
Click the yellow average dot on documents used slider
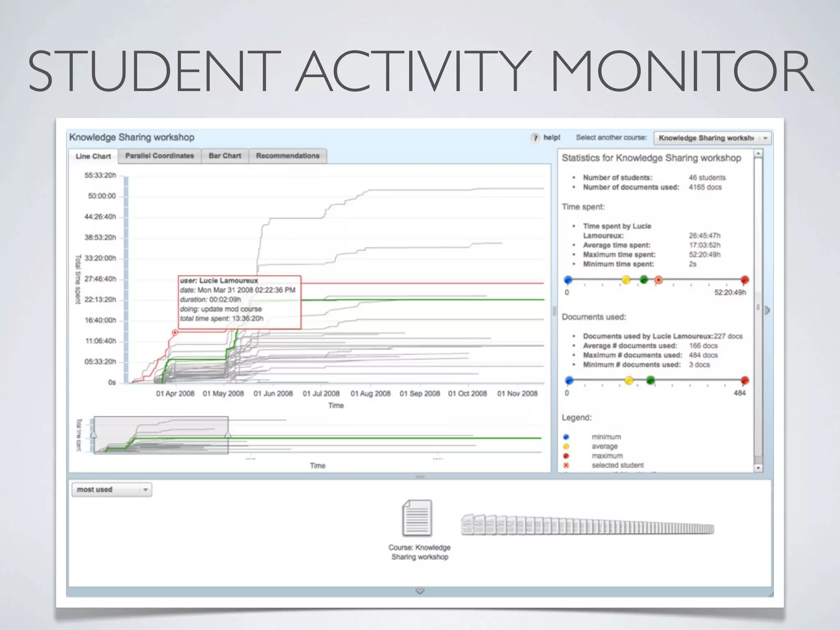pos(629,380)
